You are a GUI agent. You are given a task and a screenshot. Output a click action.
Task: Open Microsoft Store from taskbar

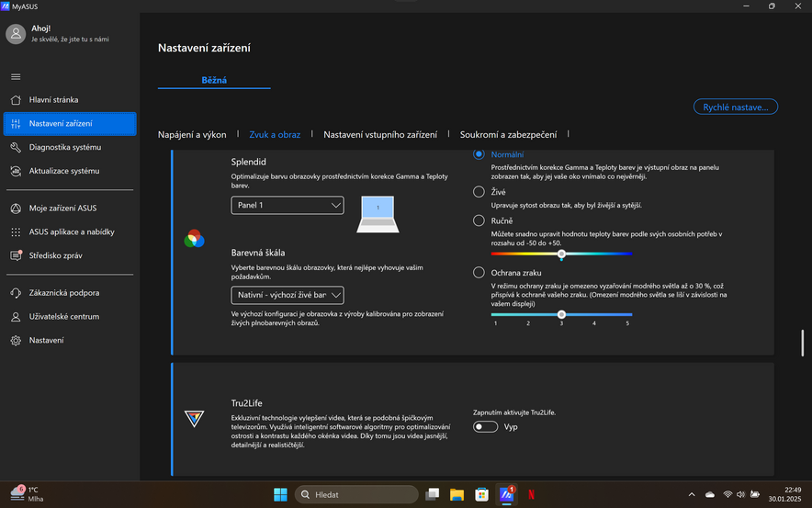click(x=481, y=494)
